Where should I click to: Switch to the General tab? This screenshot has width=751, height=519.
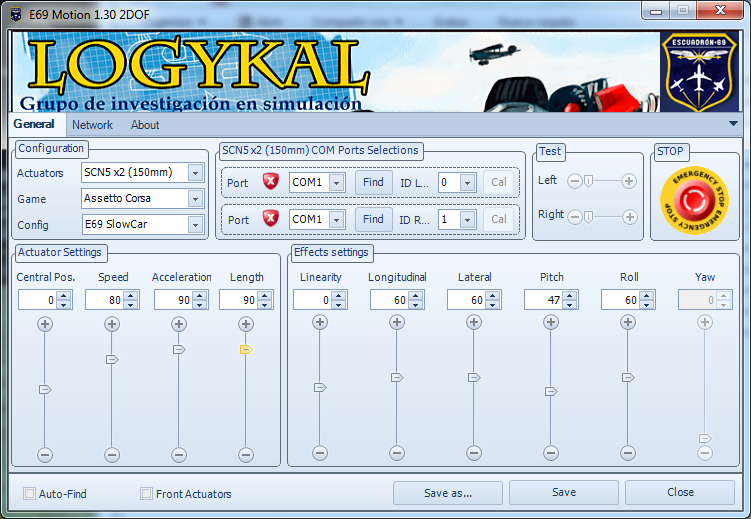pyautogui.click(x=34, y=124)
